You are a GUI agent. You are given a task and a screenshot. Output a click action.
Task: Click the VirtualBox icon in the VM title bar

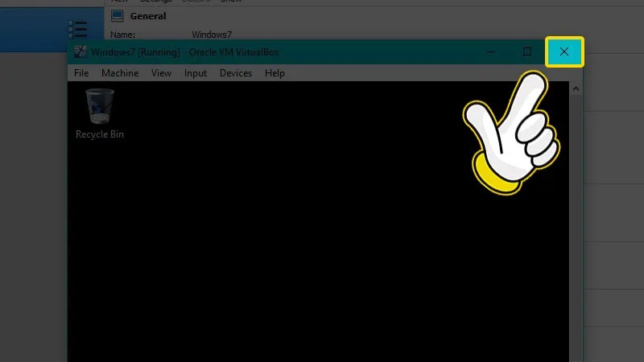coord(80,52)
